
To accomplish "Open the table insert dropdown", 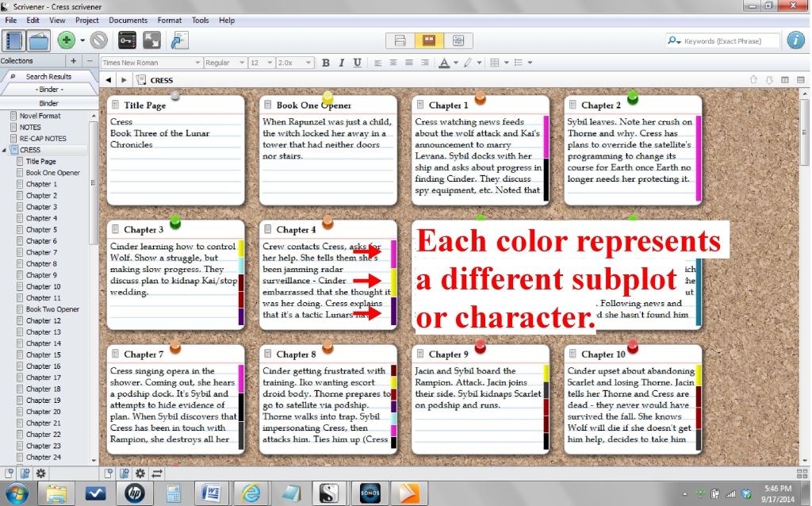I will (506, 63).
